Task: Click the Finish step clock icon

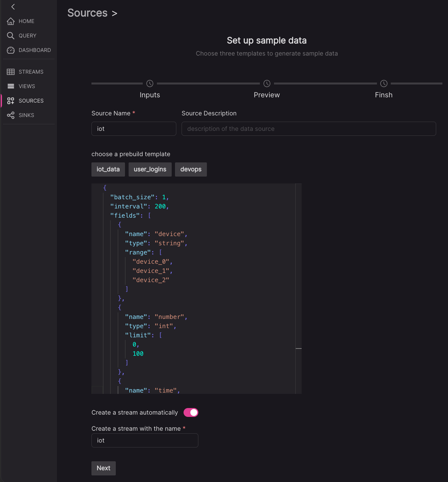Action: point(384,84)
